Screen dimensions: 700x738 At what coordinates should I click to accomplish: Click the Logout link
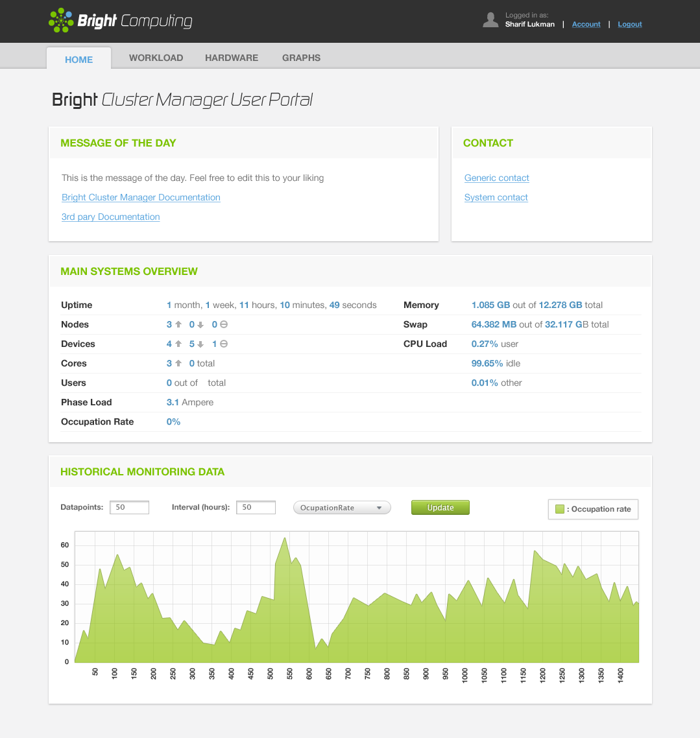[630, 24]
